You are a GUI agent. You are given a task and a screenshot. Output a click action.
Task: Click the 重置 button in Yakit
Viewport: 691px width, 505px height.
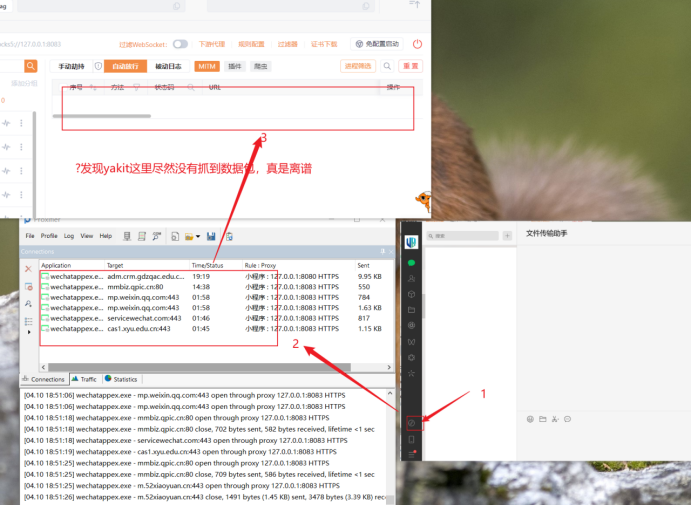tap(410, 66)
